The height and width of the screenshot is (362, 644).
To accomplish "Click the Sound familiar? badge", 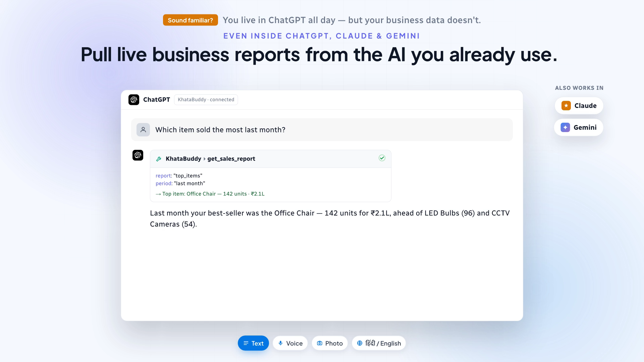I will (x=191, y=20).
